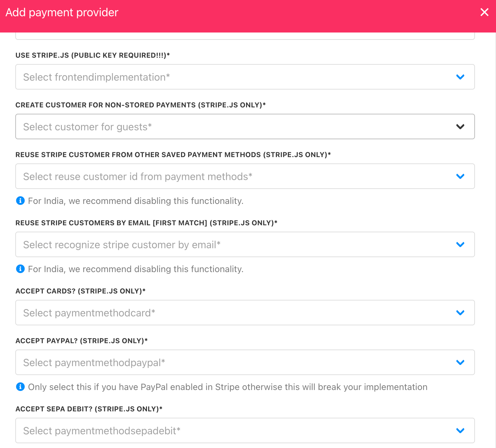The height and width of the screenshot is (448, 496).
Task: Click info icon below recognize stripe customer field
Action: (x=20, y=269)
